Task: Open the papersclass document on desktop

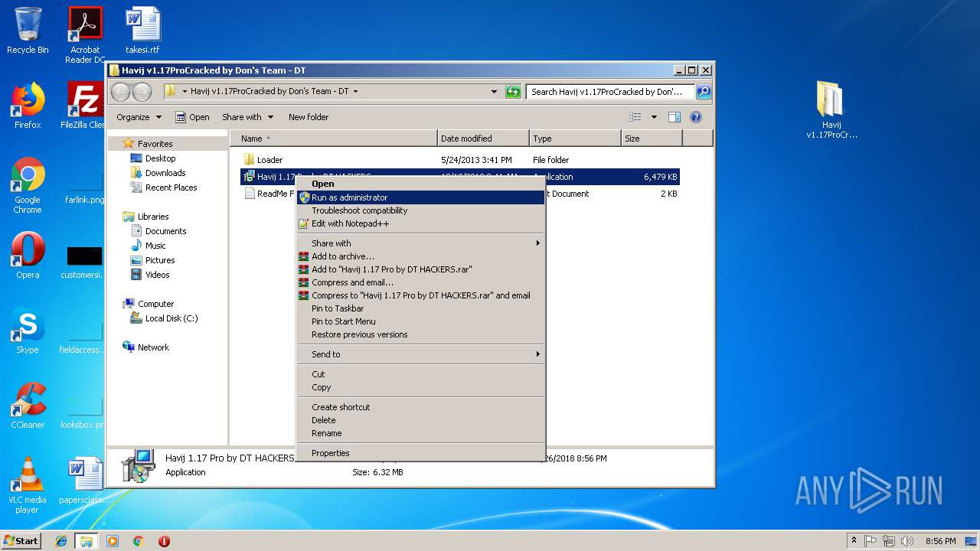Action: coord(84,481)
